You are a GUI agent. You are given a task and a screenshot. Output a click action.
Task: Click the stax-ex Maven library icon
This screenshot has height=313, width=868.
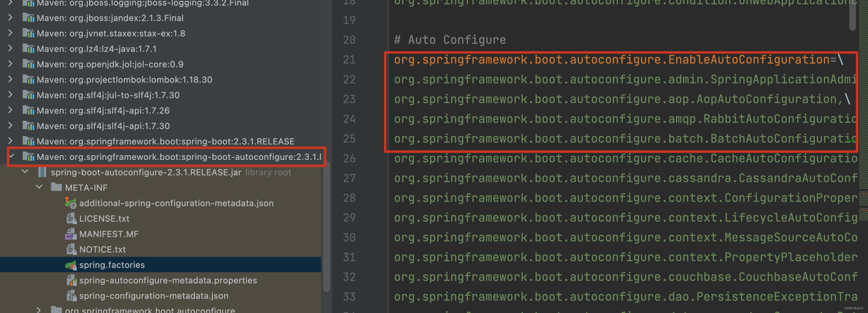[x=28, y=33]
